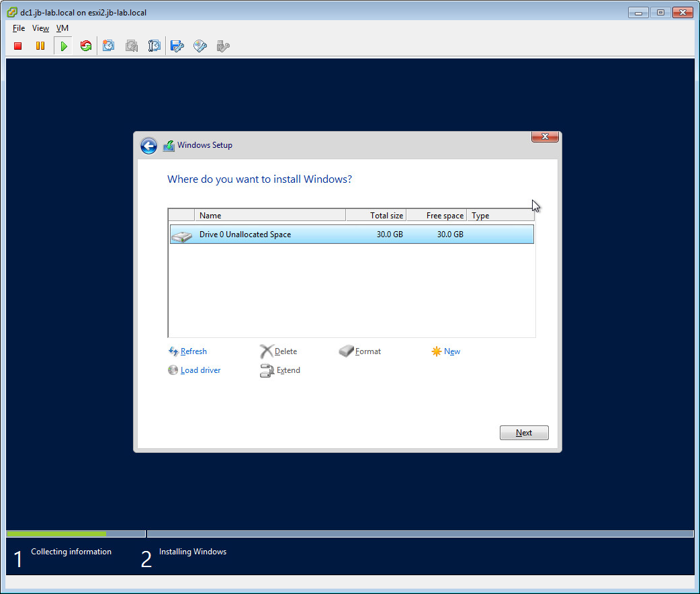Maximize the dc1.jb-lab.local console window
700x594 pixels.
coord(661,13)
